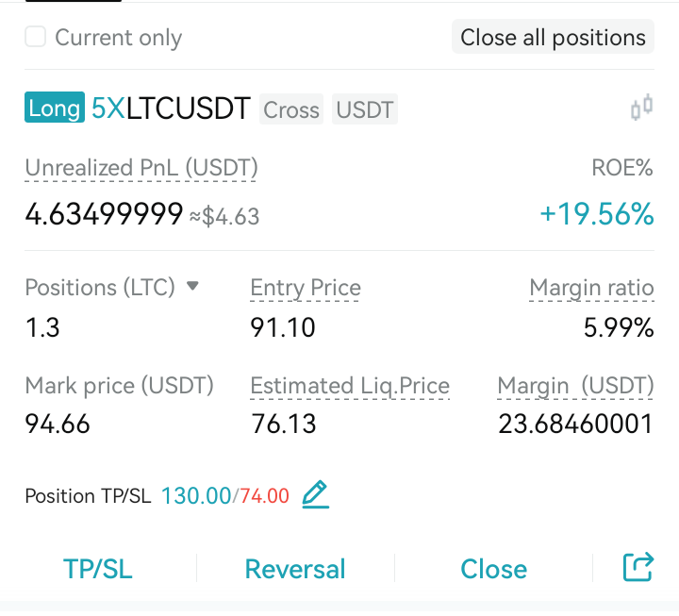This screenshot has width=679, height=616.
Task: Open the candlestick chart icon for LTCUSDT
Action: (642, 107)
